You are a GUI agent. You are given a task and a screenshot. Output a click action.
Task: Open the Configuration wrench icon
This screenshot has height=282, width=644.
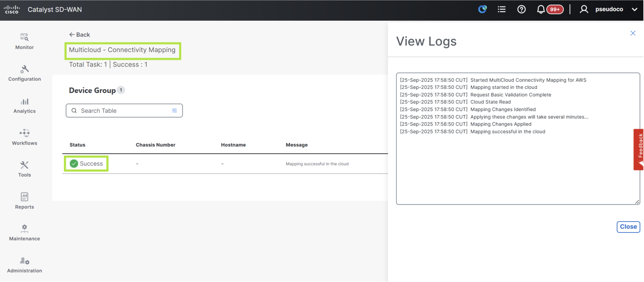click(24, 69)
